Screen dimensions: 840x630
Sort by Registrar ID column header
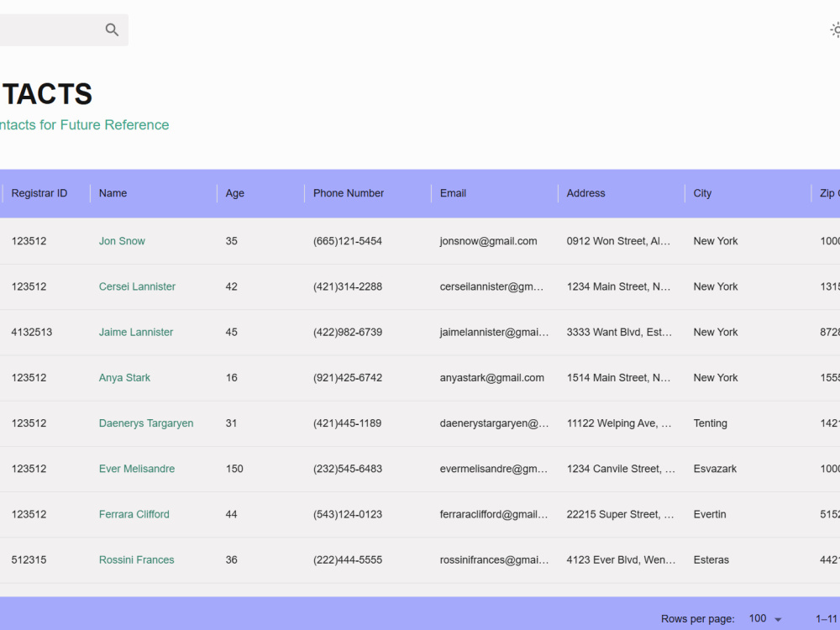39,193
